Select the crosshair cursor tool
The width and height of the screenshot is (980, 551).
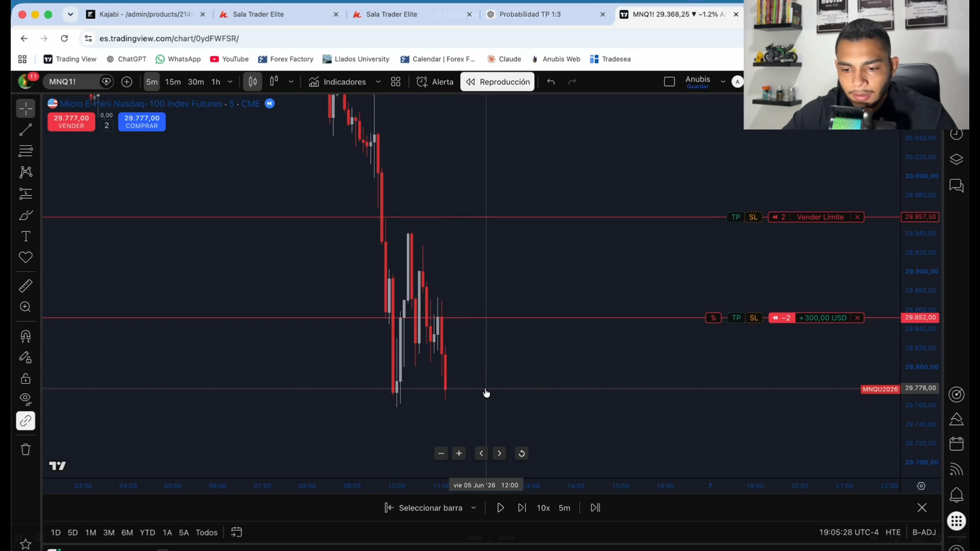[26, 108]
